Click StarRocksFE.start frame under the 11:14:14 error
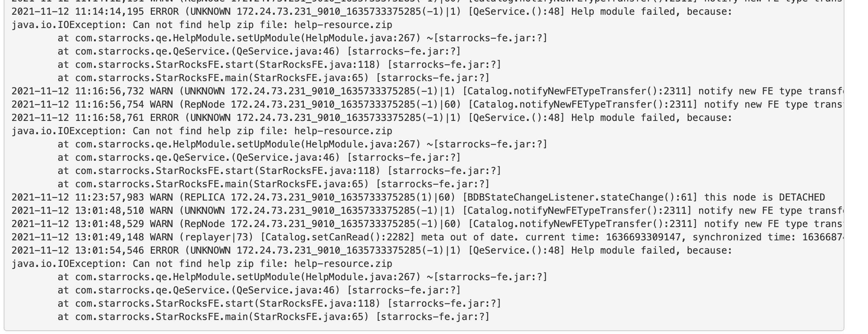Viewport: 868px width, 334px height. click(x=279, y=65)
